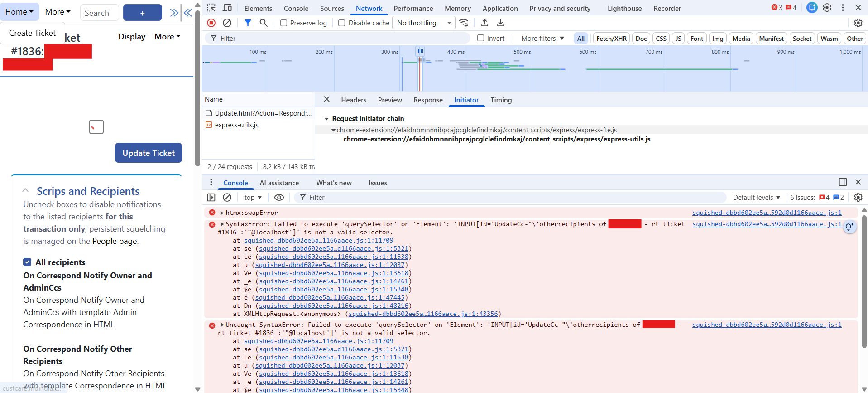This screenshot has width=868, height=393.
Task: Click the Update Ticket button
Action: click(x=149, y=153)
